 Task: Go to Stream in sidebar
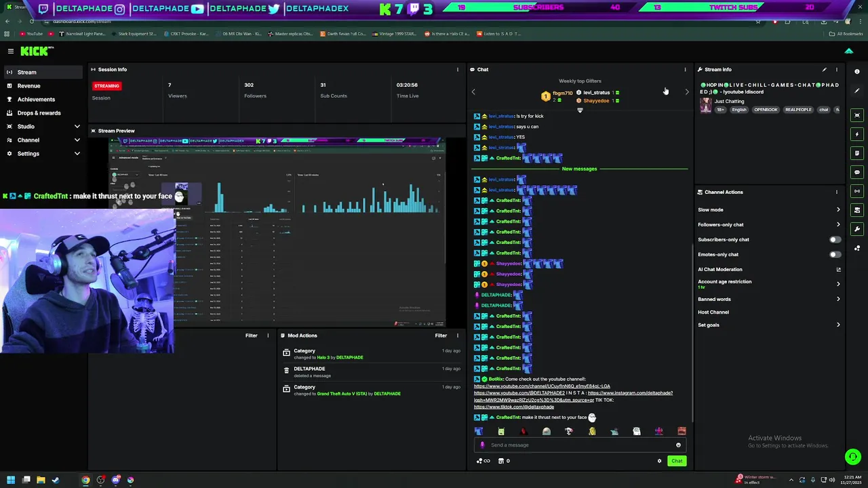pos(44,73)
